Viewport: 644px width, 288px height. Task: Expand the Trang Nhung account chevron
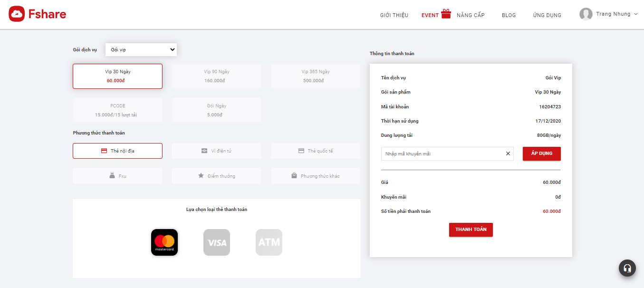tap(635, 14)
